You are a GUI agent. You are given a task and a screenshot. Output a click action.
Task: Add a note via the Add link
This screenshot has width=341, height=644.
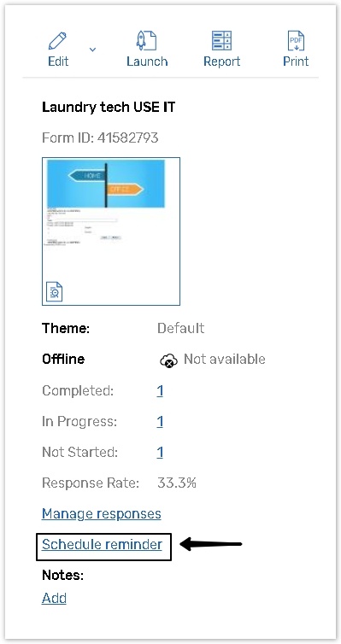tap(54, 599)
